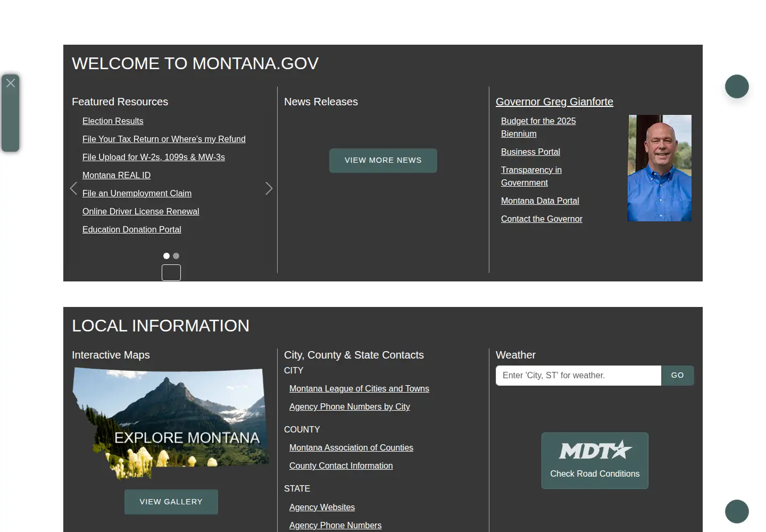This screenshot has width=766, height=532.
Task: Click the Featured Resources heading text
Action: pos(120,102)
